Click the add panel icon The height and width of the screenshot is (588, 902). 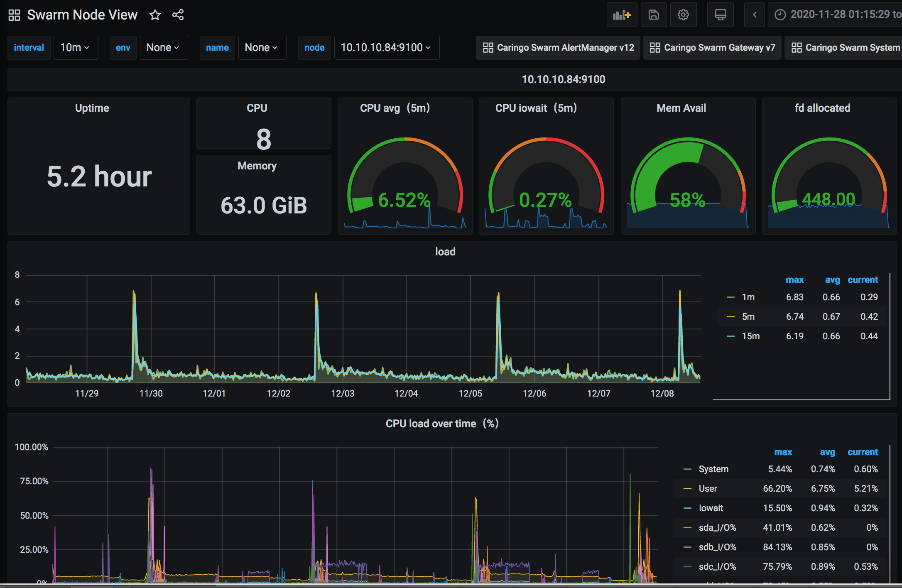[621, 15]
